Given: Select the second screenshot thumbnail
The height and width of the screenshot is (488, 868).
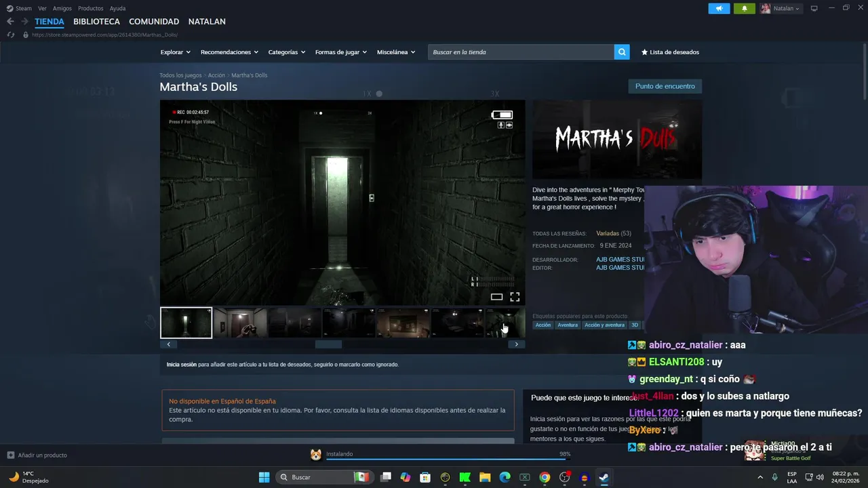Looking at the screenshot, I should click(x=240, y=323).
